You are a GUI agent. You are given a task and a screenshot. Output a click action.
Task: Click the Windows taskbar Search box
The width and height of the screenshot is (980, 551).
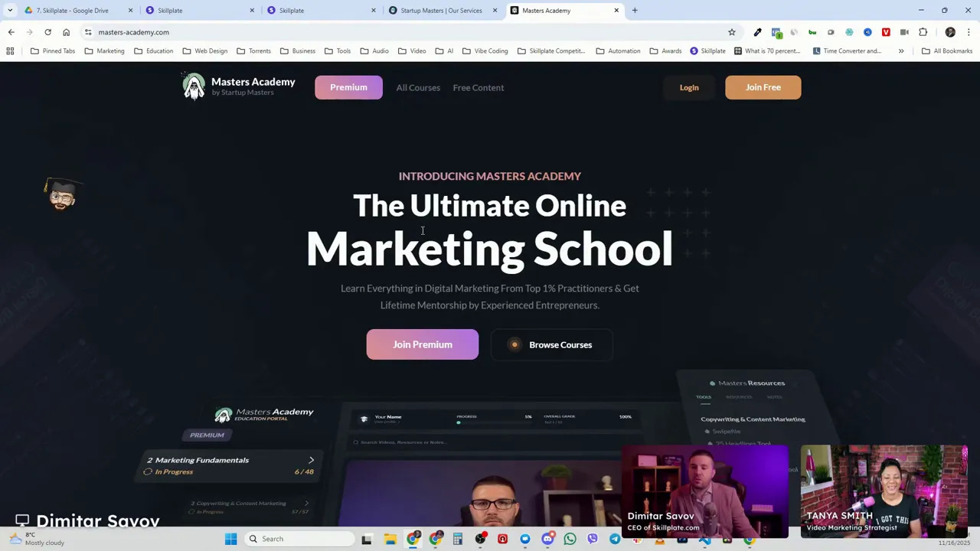(300, 539)
